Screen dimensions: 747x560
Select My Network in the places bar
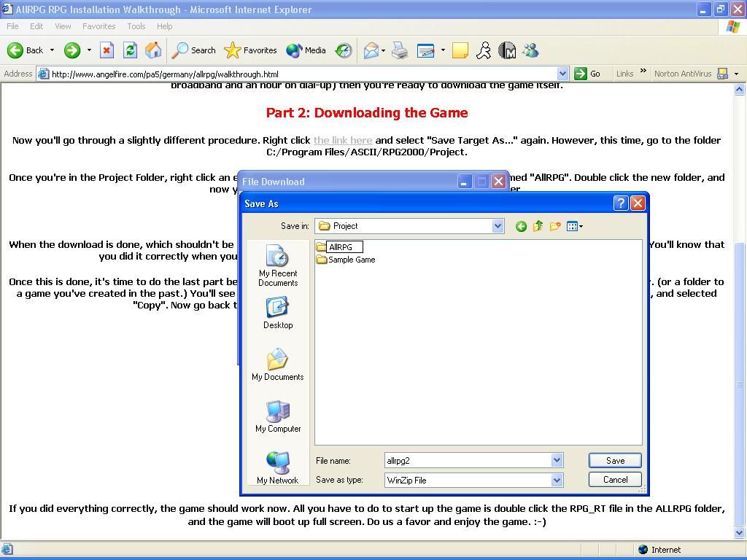(278, 468)
